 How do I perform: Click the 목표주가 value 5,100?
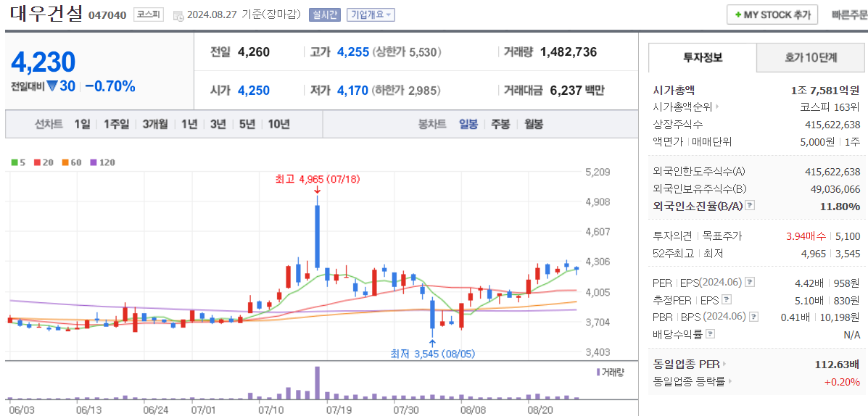848,236
